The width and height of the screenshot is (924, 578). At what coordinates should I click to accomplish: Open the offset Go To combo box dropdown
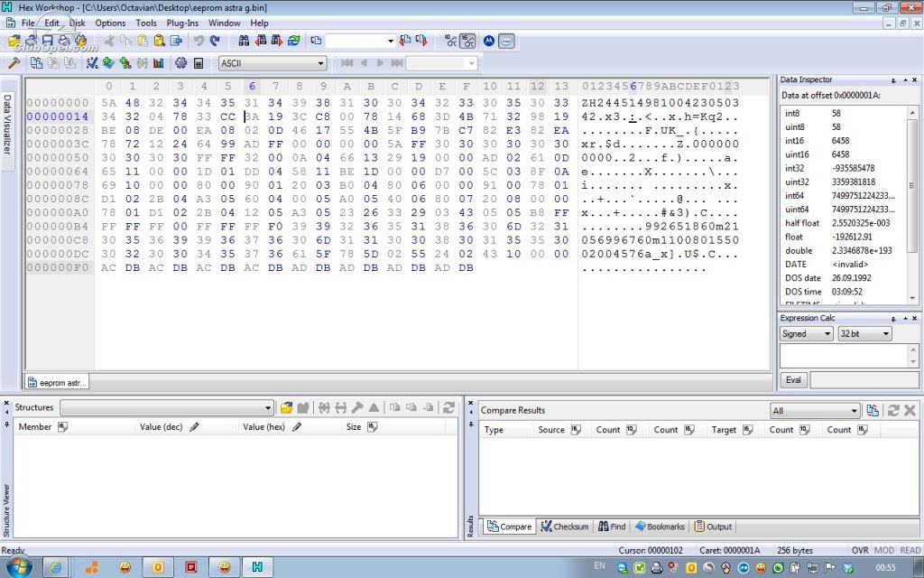390,41
